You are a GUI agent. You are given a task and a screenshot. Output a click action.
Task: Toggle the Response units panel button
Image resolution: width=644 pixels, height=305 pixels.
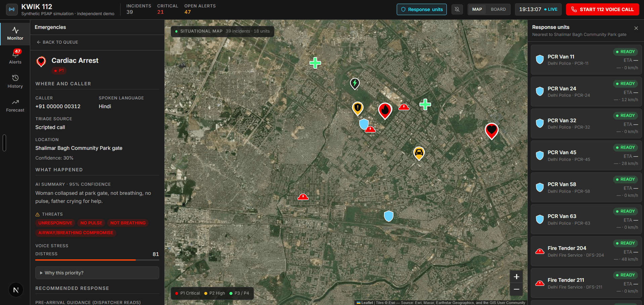(x=422, y=9)
